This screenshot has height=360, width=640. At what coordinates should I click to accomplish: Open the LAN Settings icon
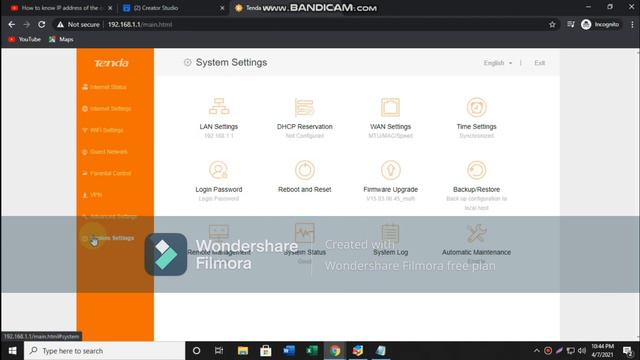point(219,107)
